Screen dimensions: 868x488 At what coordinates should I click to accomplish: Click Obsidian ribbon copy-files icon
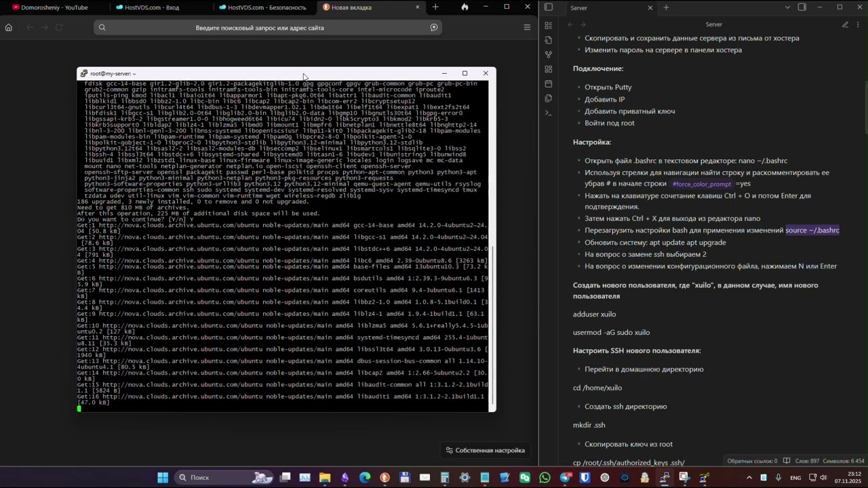click(549, 98)
